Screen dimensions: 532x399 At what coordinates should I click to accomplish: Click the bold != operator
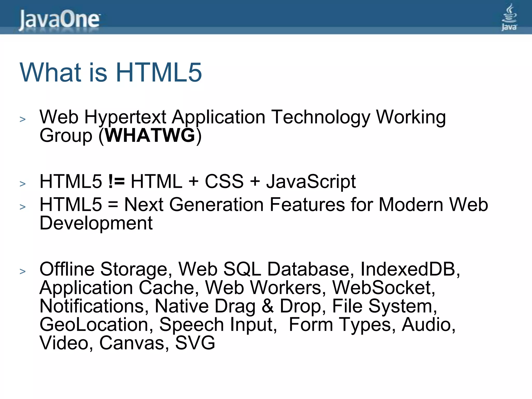(x=116, y=181)
